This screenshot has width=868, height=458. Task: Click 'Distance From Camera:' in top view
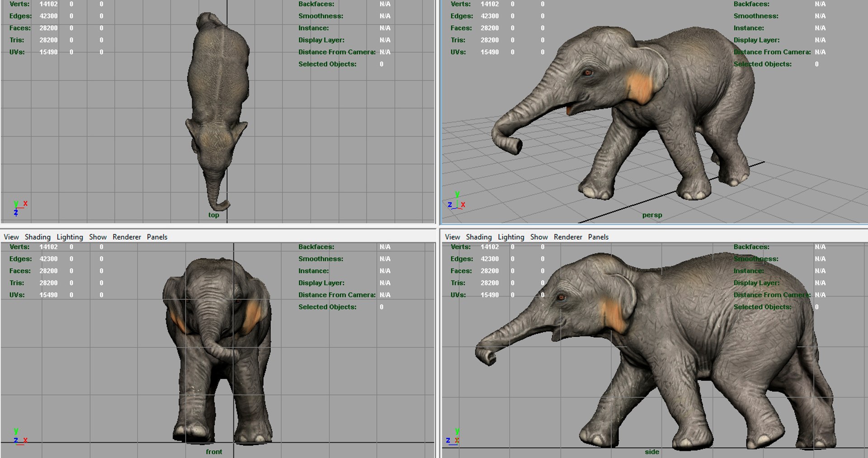click(337, 52)
